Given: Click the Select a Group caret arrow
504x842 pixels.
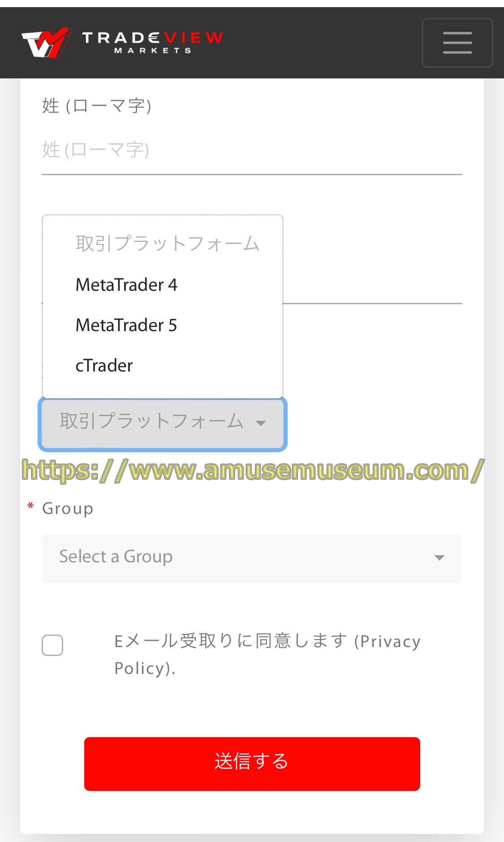Looking at the screenshot, I should pos(439,557).
